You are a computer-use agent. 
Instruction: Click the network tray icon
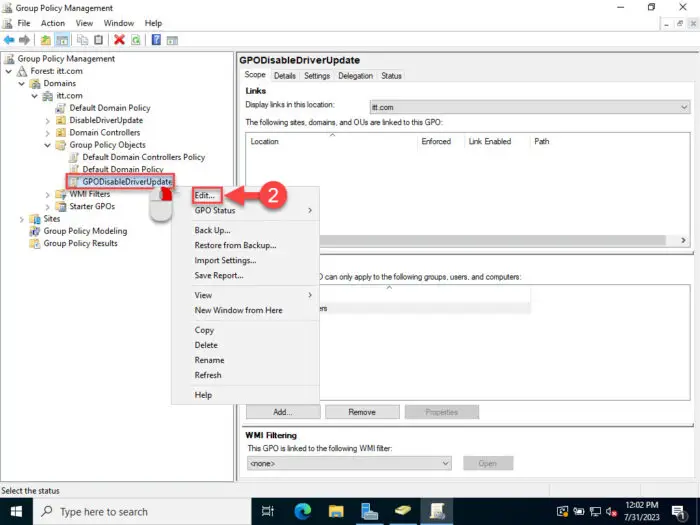coord(595,512)
